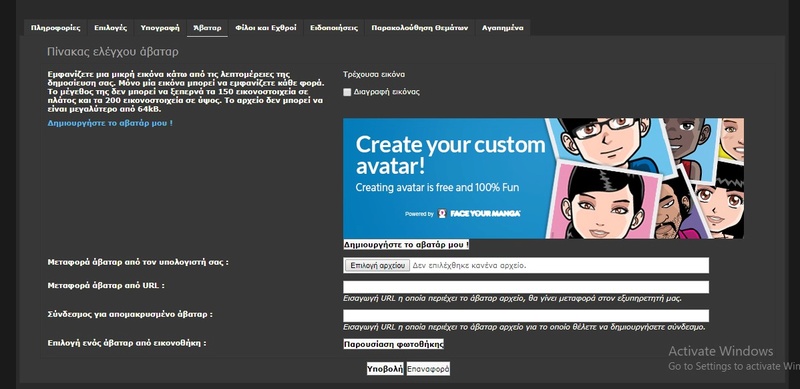Open Παρακολούθηση θεμάτων tab

[420, 28]
